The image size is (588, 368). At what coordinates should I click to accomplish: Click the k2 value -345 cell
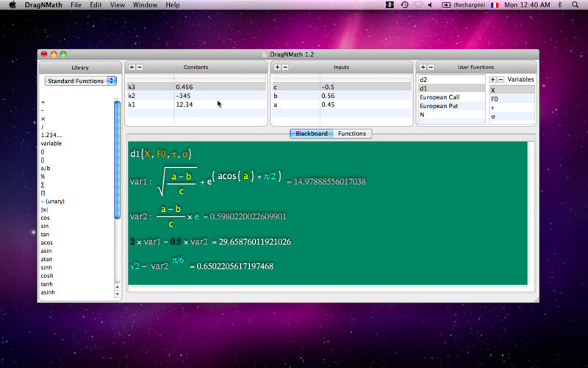220,96
